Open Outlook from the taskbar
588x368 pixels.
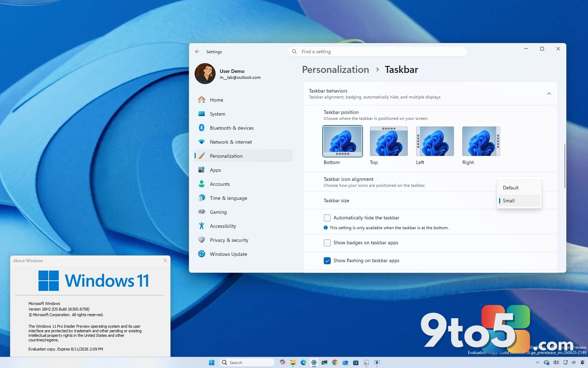345,362
